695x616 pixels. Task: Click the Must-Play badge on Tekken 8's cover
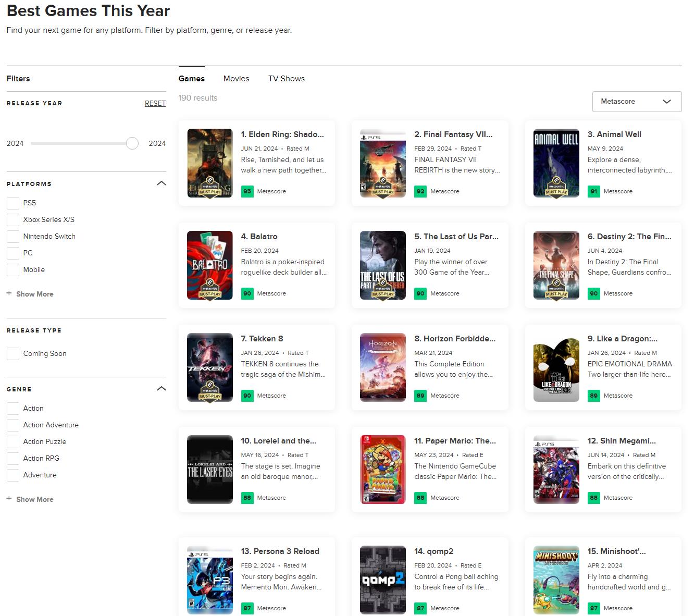tap(209, 392)
